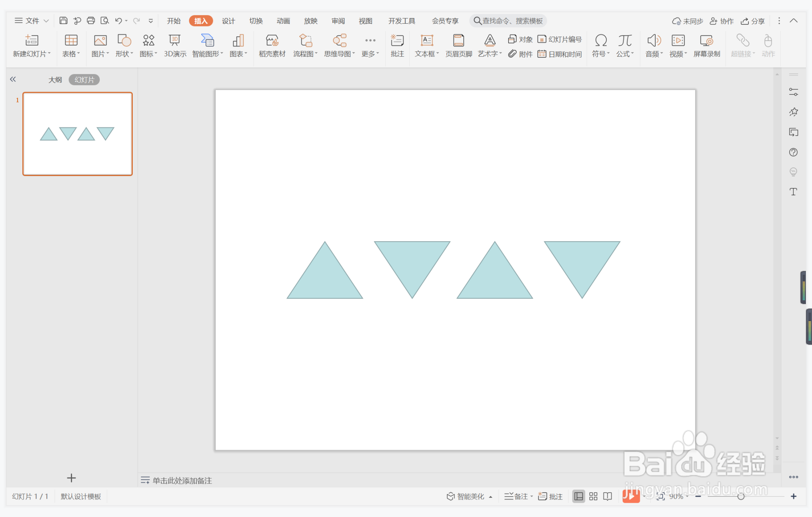This screenshot has width=812, height=517.
Task: Switch to 大纲 outline panel
Action: click(55, 80)
